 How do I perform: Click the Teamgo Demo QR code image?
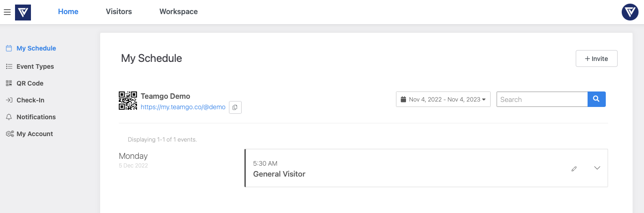point(128,101)
